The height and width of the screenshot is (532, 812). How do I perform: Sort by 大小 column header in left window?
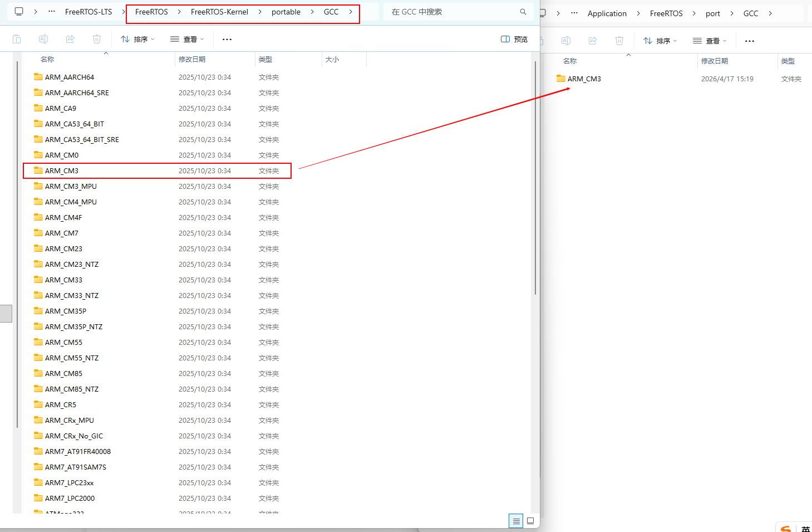(x=332, y=59)
